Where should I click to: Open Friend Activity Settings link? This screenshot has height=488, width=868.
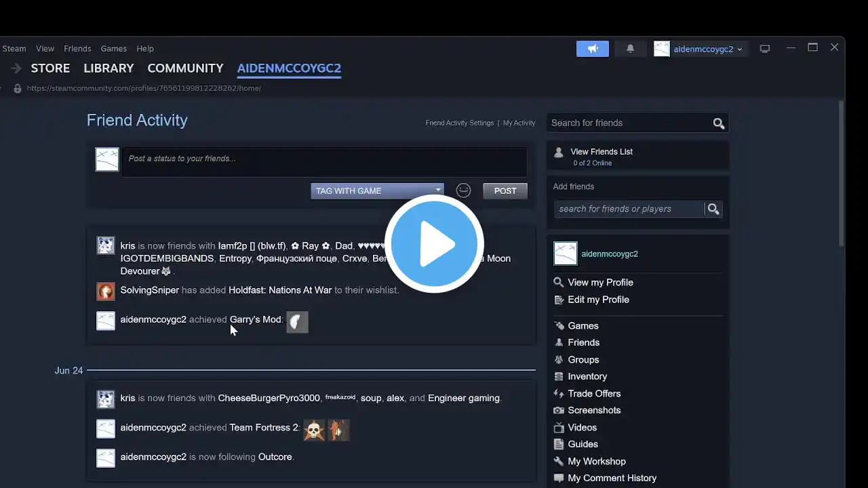coord(459,123)
